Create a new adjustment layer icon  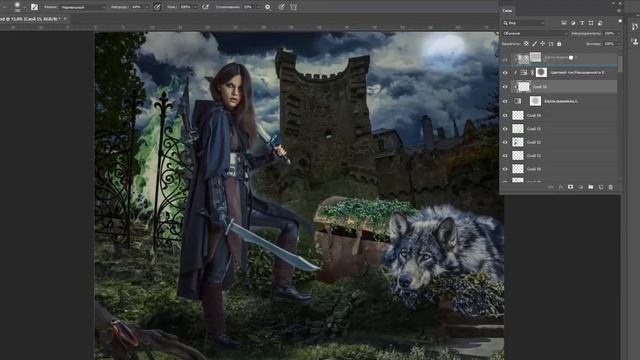[581, 187]
